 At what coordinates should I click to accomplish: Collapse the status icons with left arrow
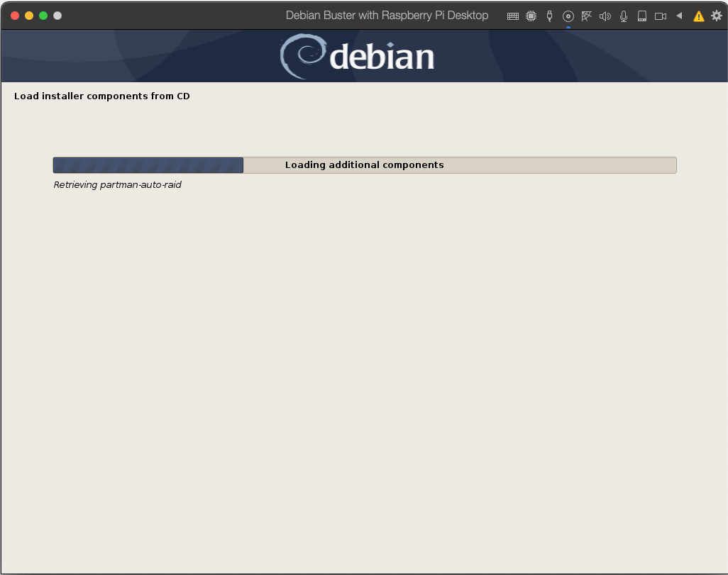point(679,16)
